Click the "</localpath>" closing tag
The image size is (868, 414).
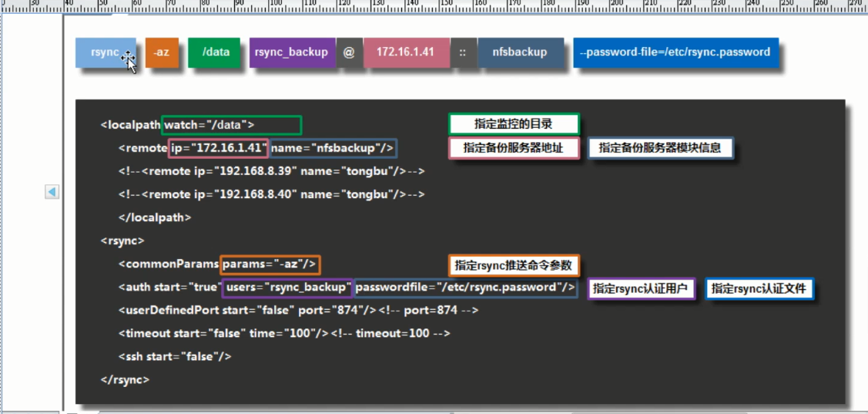(x=155, y=218)
